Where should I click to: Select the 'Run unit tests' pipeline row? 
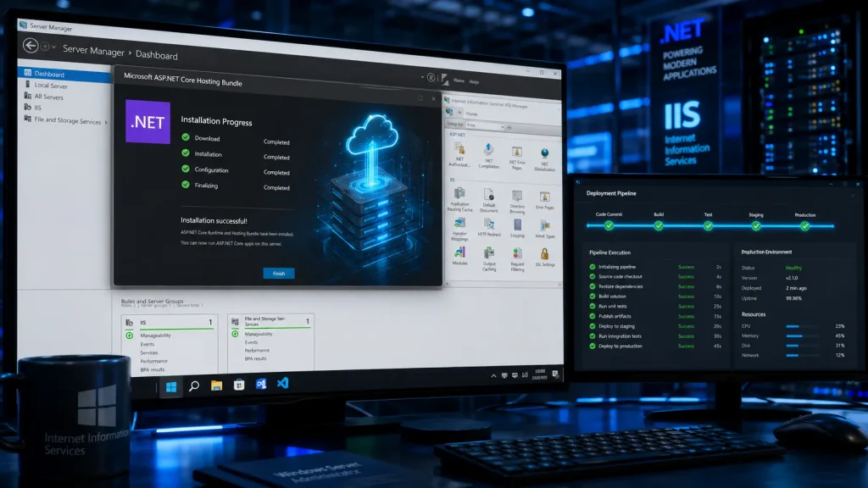[x=656, y=306]
